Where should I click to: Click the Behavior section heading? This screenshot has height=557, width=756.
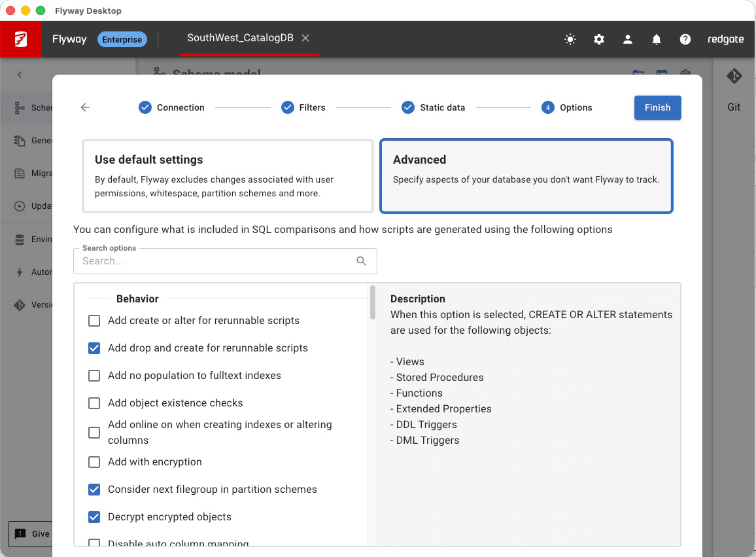click(x=137, y=298)
